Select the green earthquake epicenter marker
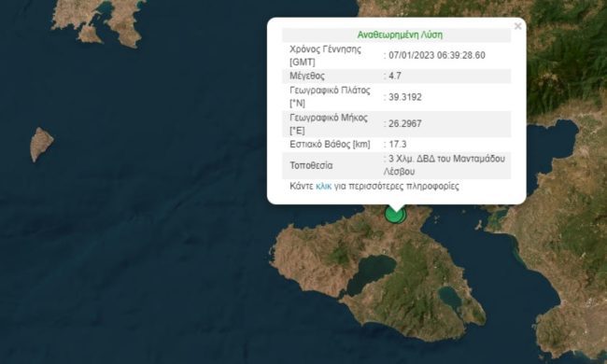This screenshot has height=364, width=607. pyautogui.click(x=395, y=215)
